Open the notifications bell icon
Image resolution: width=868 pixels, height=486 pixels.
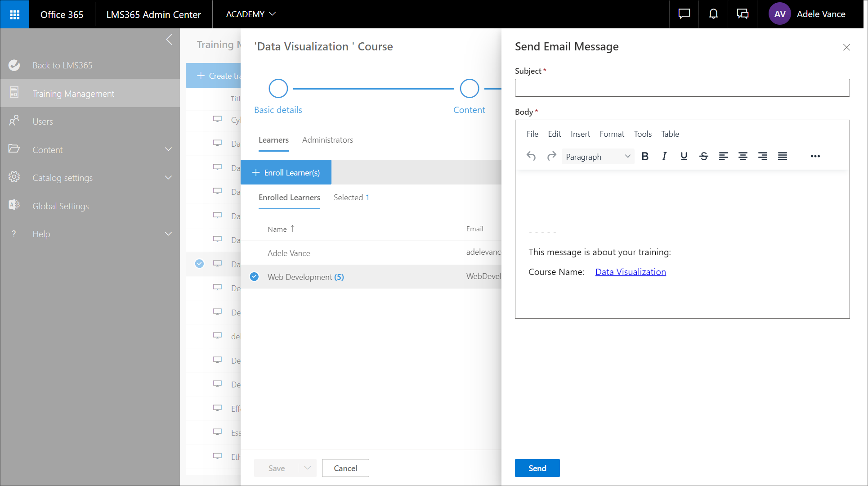713,14
